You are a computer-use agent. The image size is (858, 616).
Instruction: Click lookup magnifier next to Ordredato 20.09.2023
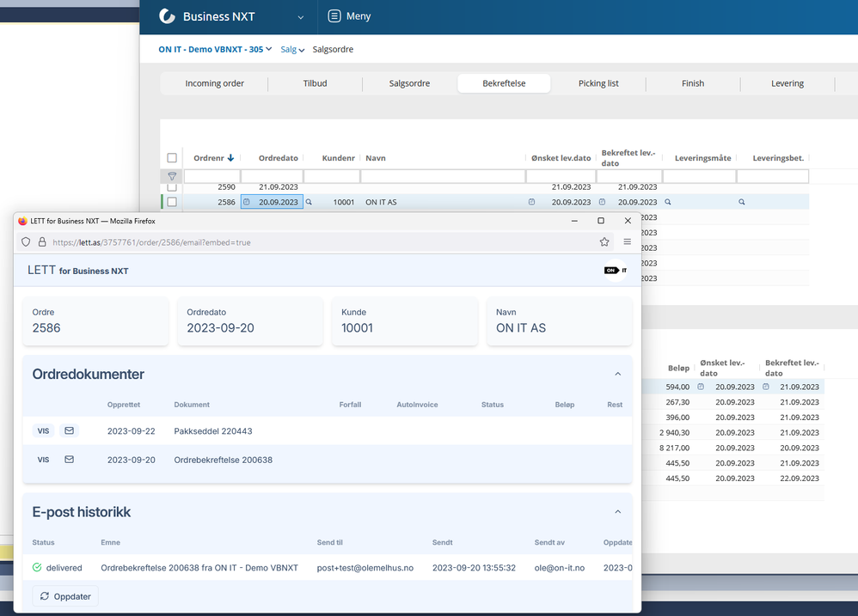click(x=309, y=202)
